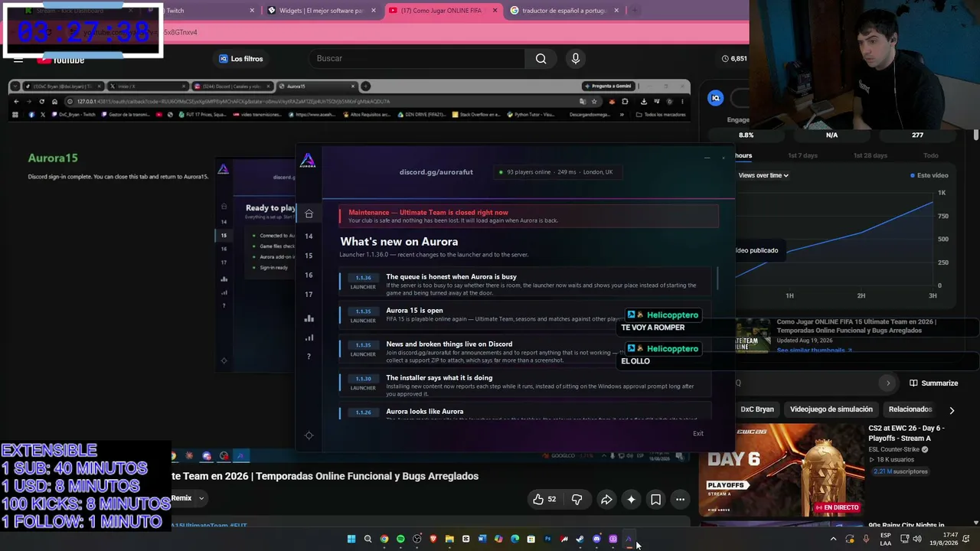Show hidden system tray icons
Screen dimensions: 980x551
point(833,539)
